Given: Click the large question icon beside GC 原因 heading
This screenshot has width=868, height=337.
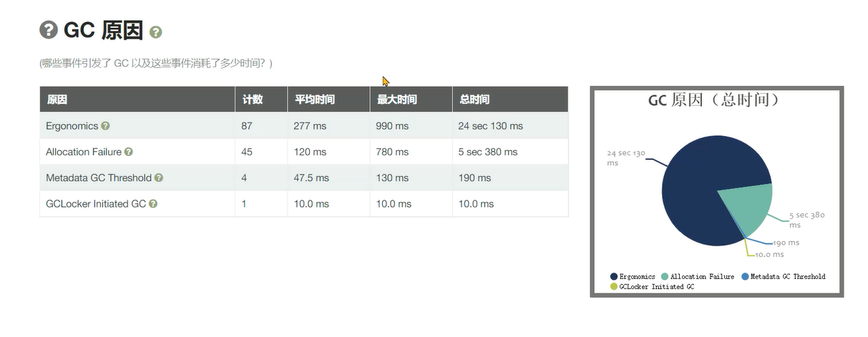Looking at the screenshot, I should (x=48, y=30).
